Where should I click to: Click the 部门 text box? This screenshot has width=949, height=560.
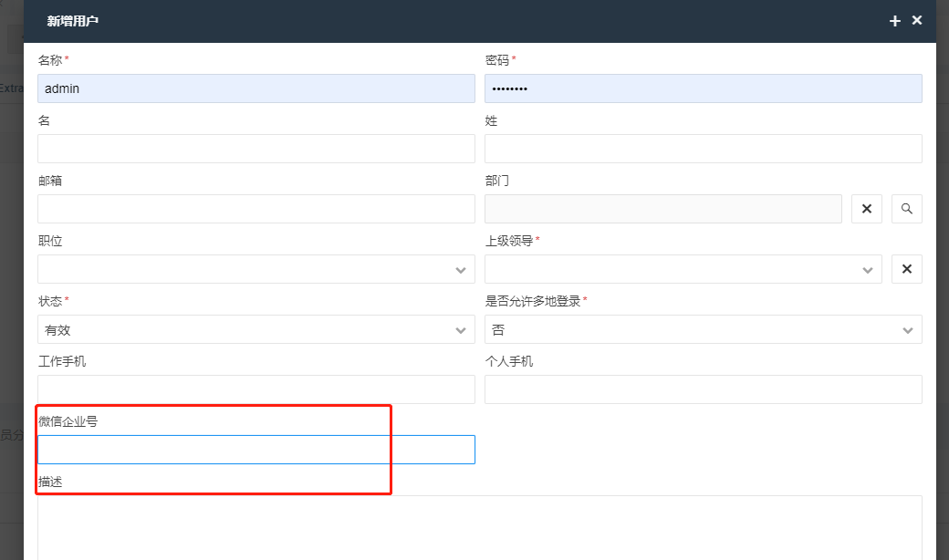point(663,209)
